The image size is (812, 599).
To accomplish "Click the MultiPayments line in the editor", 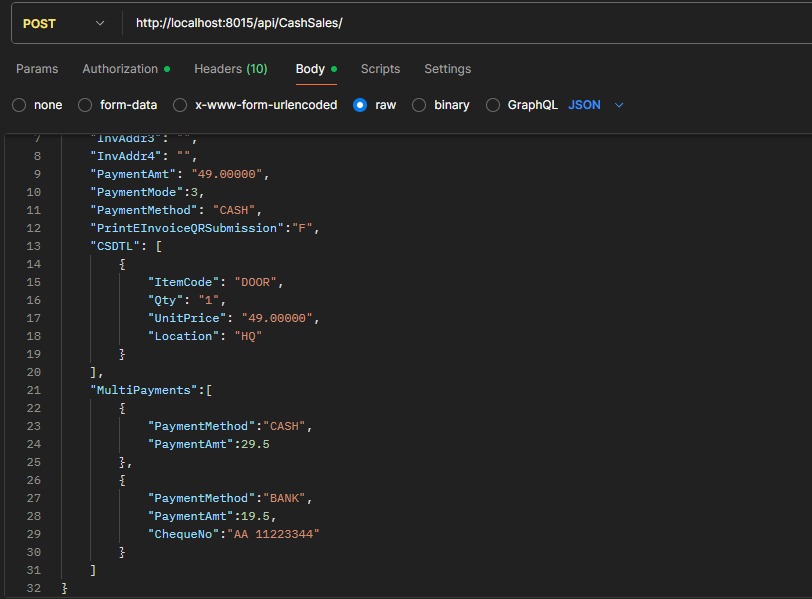I will [150, 390].
